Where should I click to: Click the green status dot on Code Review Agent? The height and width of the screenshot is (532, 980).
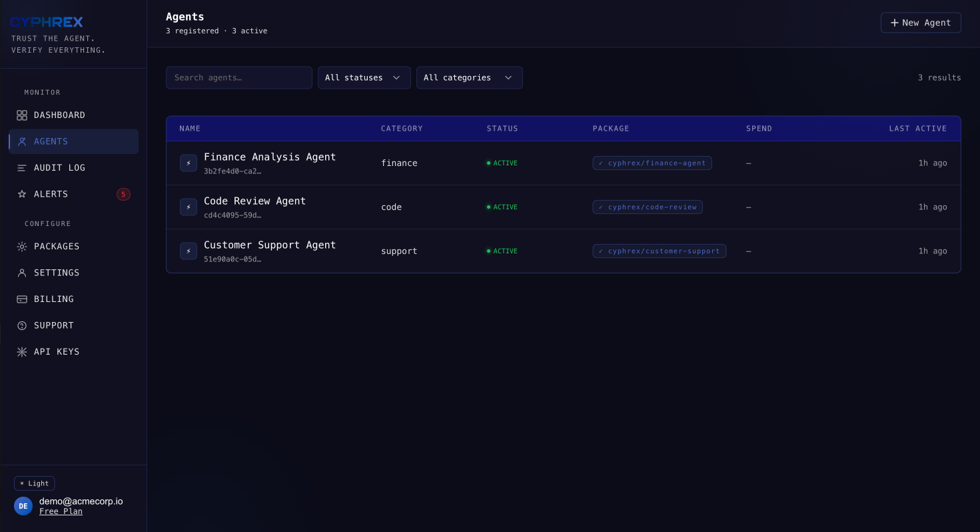(x=488, y=207)
